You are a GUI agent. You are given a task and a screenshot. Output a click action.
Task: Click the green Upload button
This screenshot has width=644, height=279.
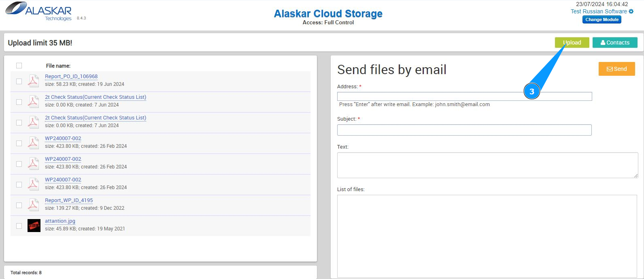572,43
